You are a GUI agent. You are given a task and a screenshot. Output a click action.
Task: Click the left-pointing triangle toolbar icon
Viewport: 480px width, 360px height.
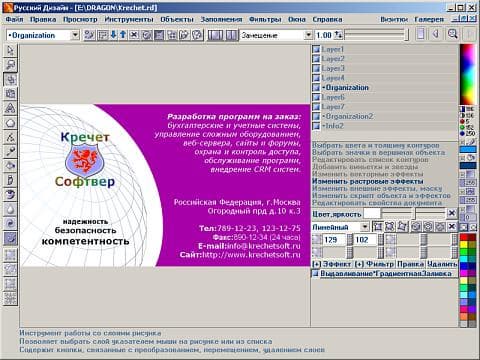tap(436, 34)
